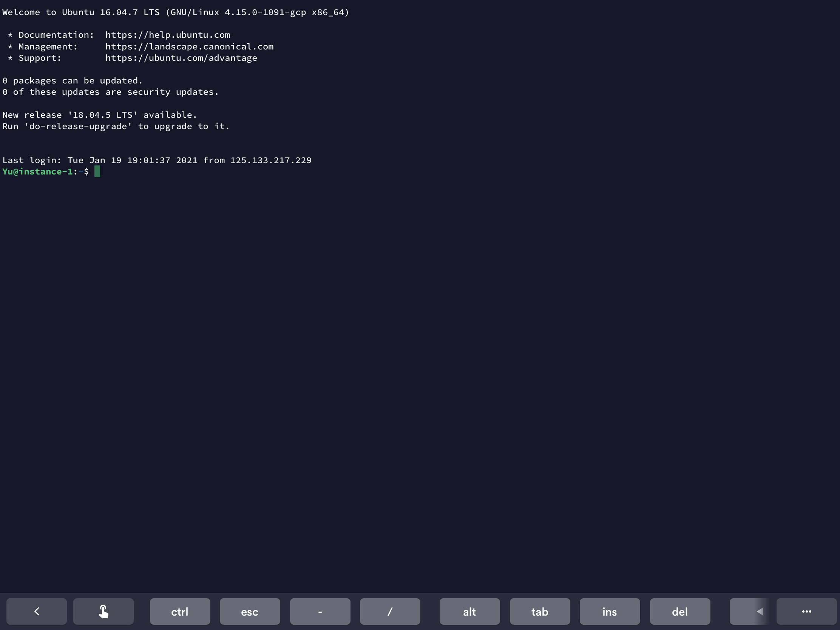Toggle the alt modifier key

[469, 611]
